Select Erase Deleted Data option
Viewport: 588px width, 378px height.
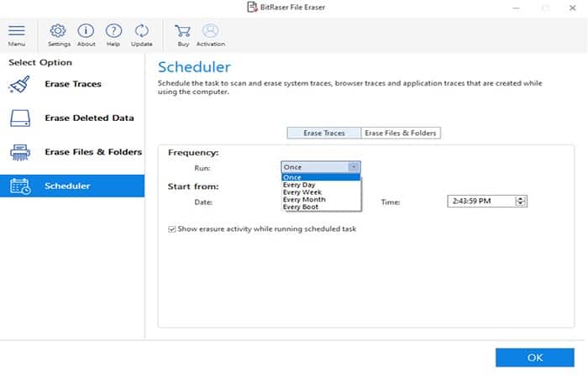click(72, 118)
